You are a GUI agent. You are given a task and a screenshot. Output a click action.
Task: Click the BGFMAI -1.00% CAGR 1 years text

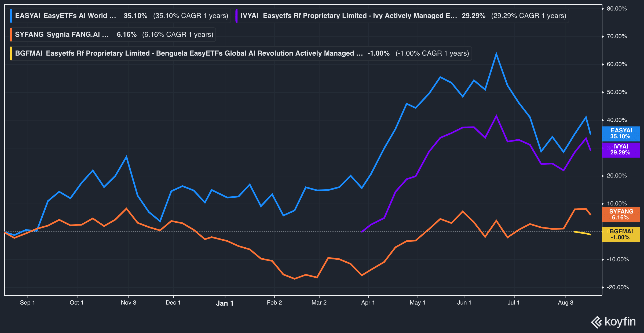tap(432, 53)
